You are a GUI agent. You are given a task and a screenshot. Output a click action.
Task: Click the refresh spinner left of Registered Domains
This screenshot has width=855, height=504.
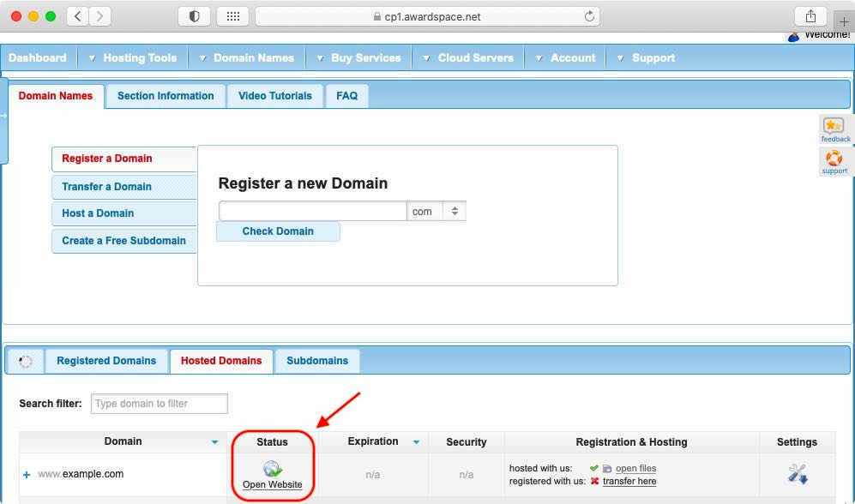point(24,361)
